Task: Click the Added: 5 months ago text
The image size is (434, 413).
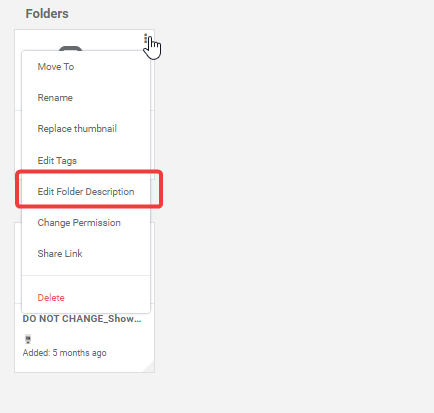Action: click(65, 353)
